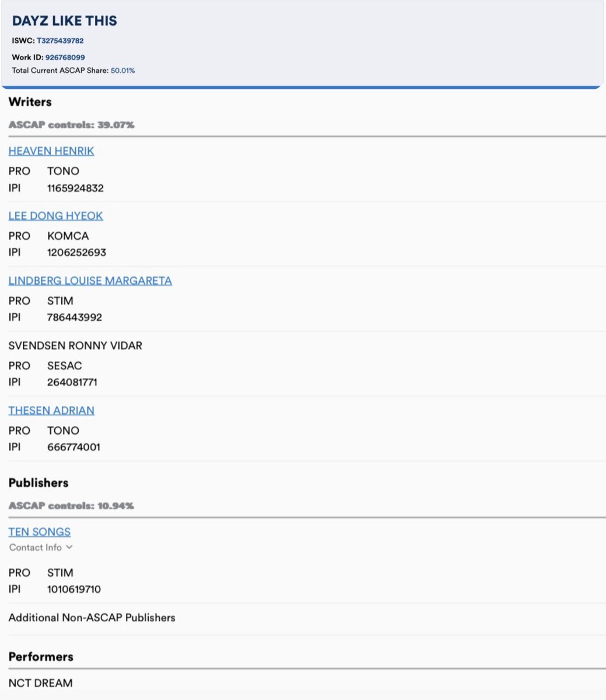Select ISWC value T3275439782
The height and width of the screenshot is (700, 606).
(60, 41)
